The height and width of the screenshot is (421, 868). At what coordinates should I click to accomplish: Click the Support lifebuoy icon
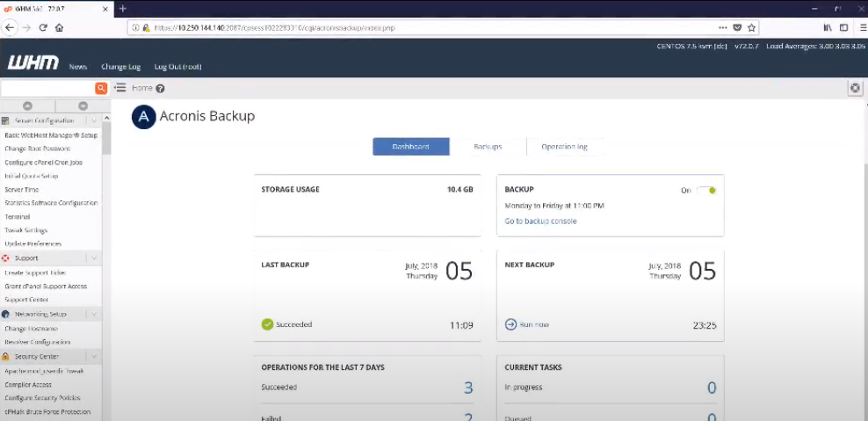[5, 258]
